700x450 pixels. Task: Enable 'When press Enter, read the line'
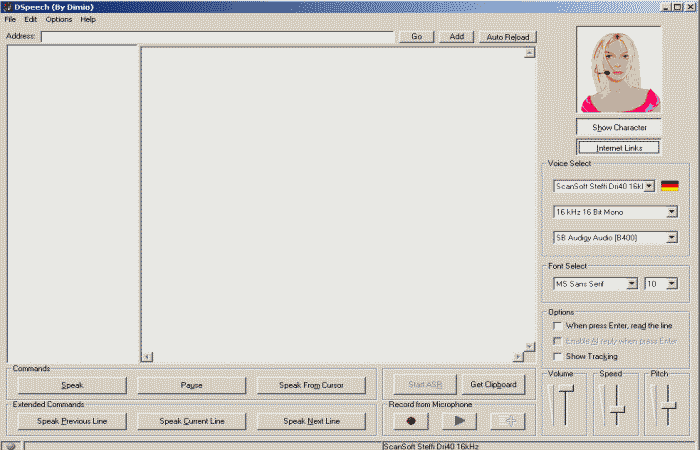click(558, 326)
